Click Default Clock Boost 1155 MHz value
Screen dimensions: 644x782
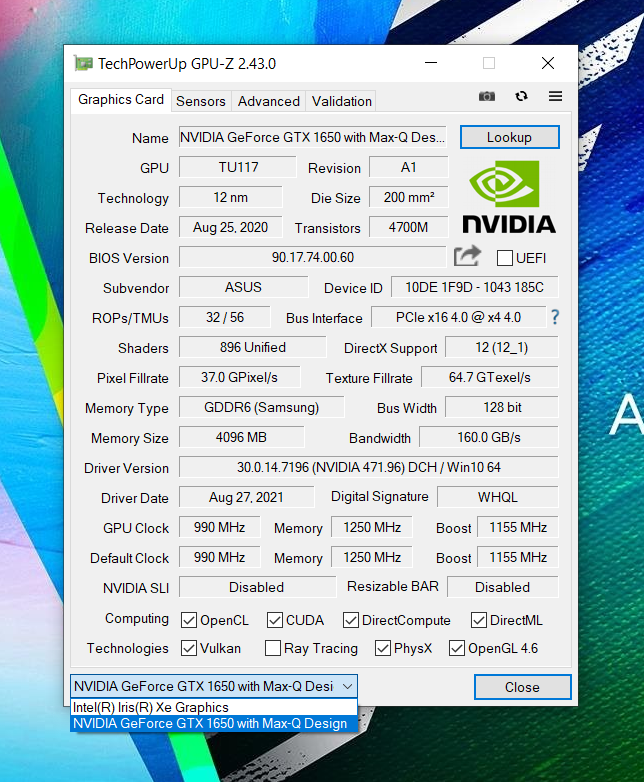[x=518, y=557]
